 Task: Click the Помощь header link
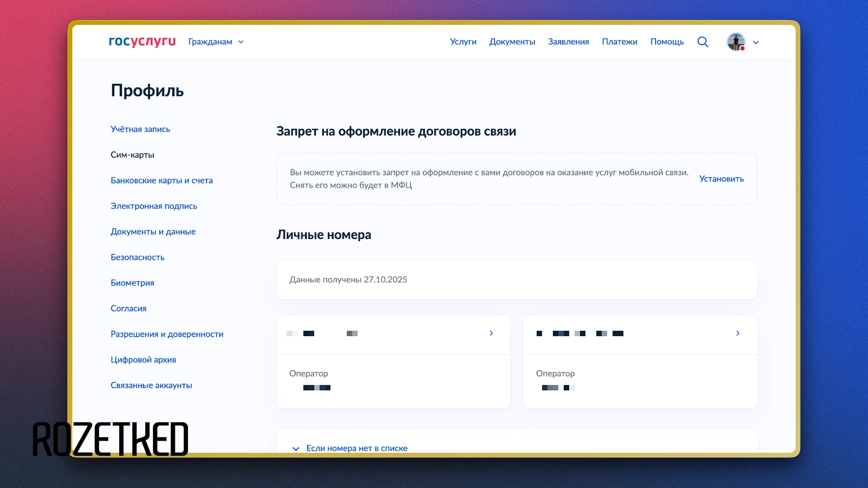[667, 42]
